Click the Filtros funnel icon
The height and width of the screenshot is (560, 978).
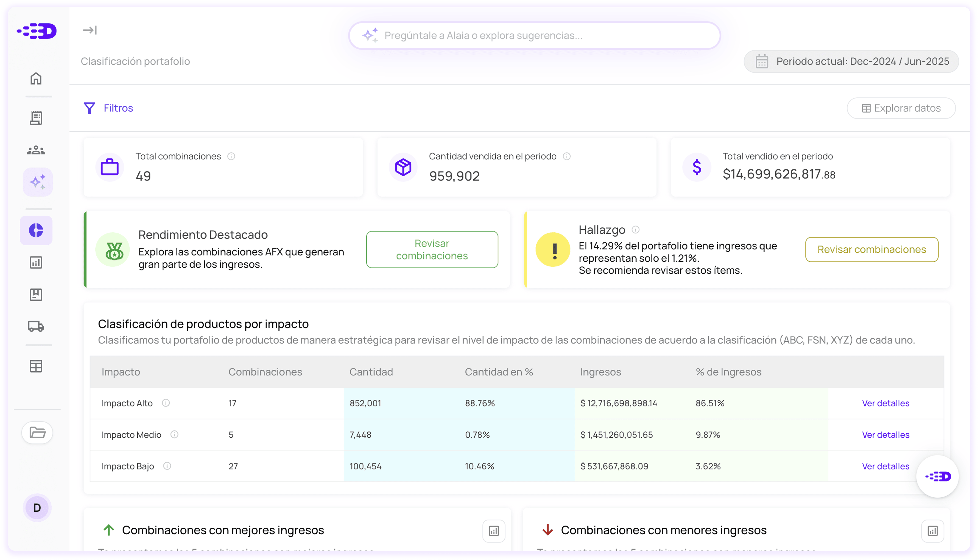tap(89, 108)
